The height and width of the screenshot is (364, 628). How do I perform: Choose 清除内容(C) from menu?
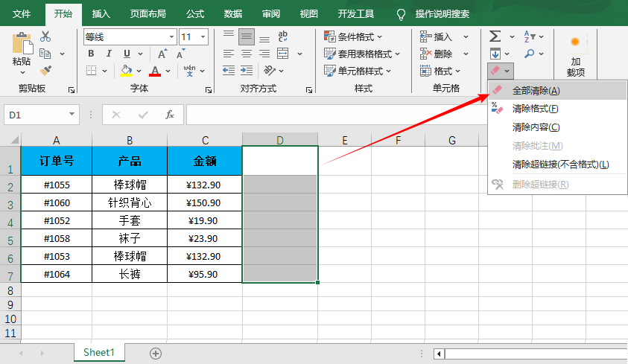557,127
